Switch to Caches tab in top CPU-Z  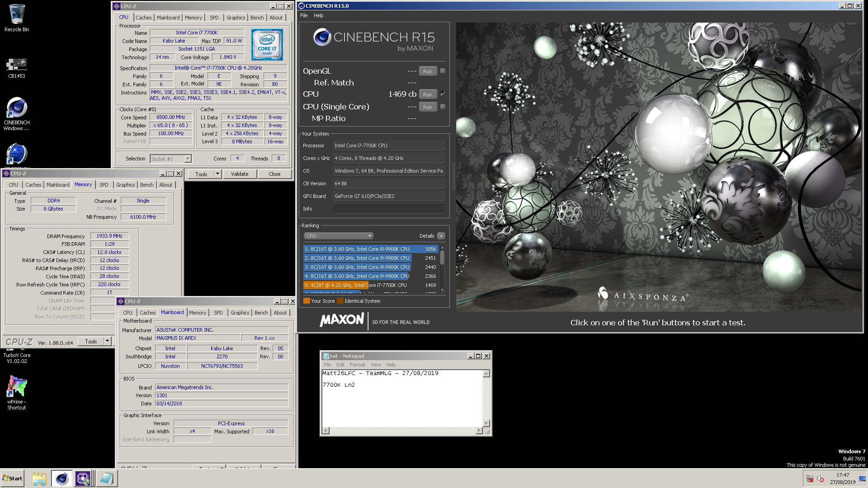pyautogui.click(x=144, y=18)
